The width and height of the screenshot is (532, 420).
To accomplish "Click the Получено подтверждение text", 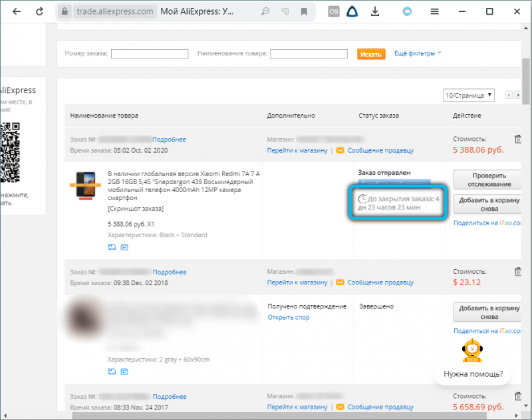I will click(307, 306).
